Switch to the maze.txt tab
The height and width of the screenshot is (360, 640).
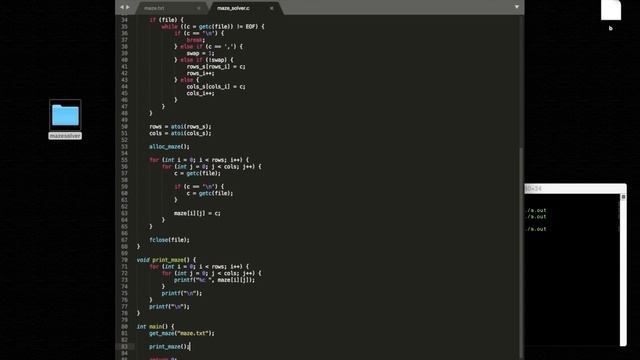[x=154, y=8]
